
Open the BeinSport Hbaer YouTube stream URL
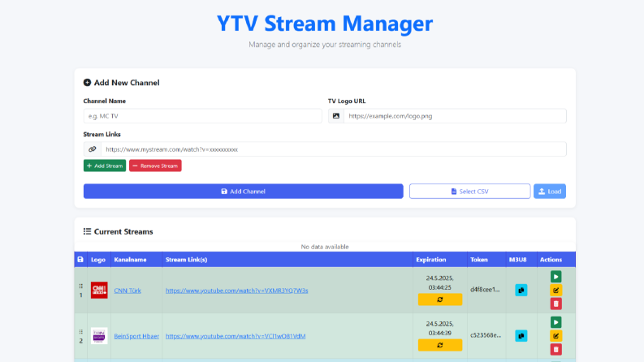236,336
